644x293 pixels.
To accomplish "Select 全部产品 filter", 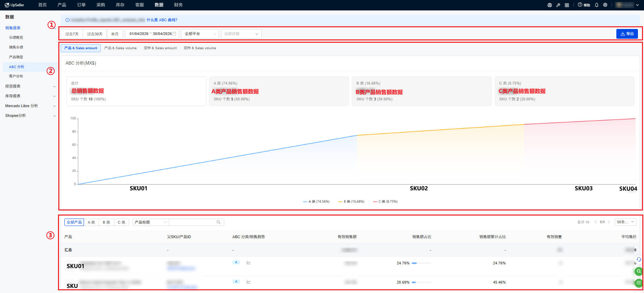I will tap(74, 222).
